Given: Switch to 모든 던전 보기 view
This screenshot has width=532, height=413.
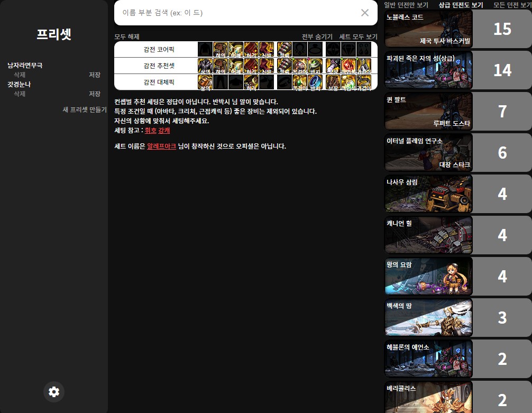Looking at the screenshot, I should click(x=512, y=5).
